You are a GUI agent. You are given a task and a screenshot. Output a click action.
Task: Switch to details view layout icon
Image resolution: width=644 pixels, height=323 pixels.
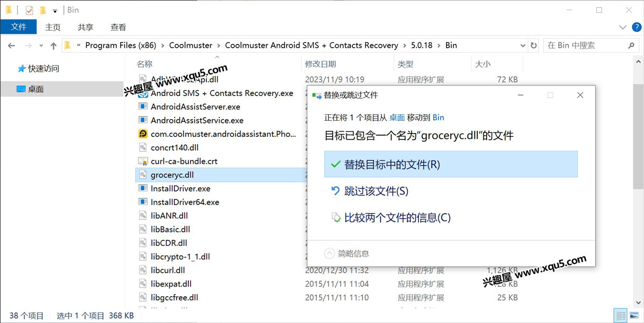tap(620, 316)
